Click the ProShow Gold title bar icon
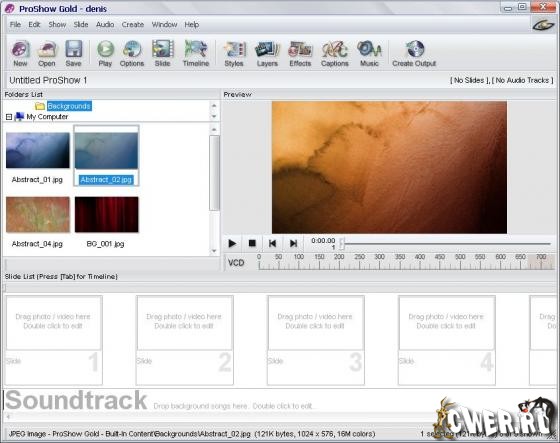The image size is (560, 443). 10,8
